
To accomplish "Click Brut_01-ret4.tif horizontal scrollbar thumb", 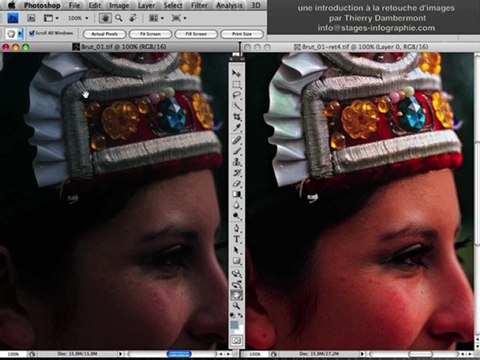I will tap(420, 354).
